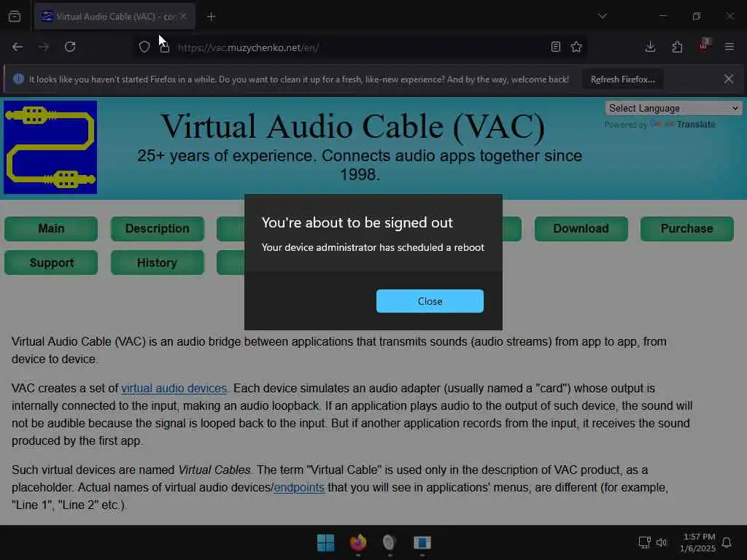Open the notifications bell icon
The width and height of the screenshot is (747, 560).
pos(727,542)
